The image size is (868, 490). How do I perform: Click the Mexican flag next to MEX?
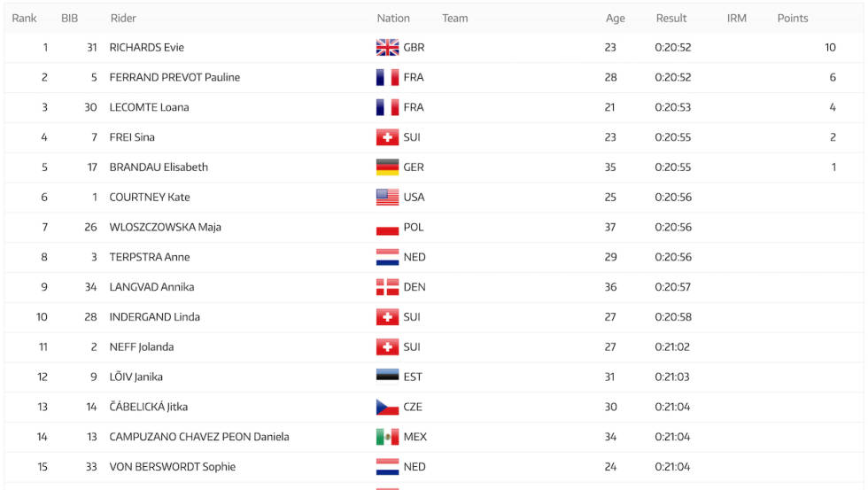click(x=387, y=437)
